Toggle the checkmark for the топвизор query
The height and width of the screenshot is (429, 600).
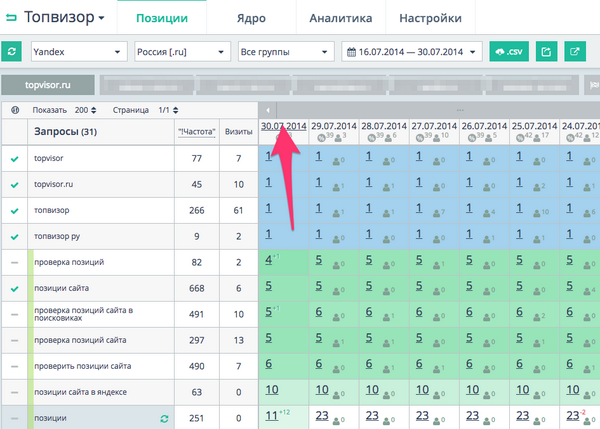pos(15,210)
